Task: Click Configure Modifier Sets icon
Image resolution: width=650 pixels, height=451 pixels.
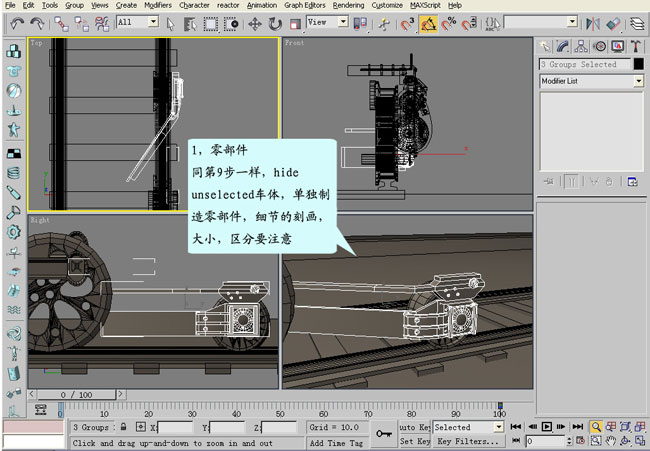Action: 632,181
